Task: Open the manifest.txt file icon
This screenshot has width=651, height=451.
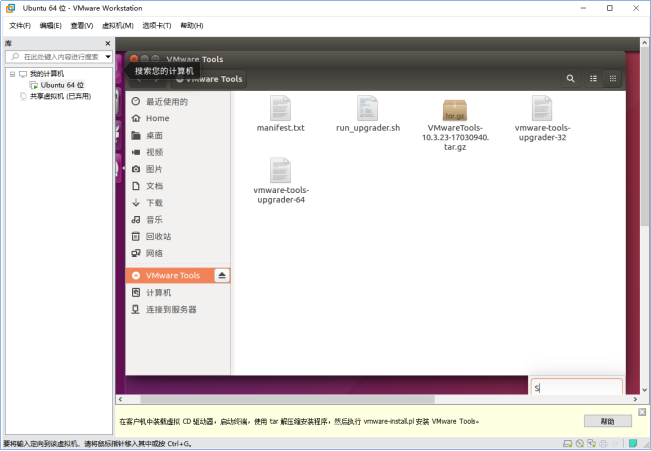Action: coord(280,108)
